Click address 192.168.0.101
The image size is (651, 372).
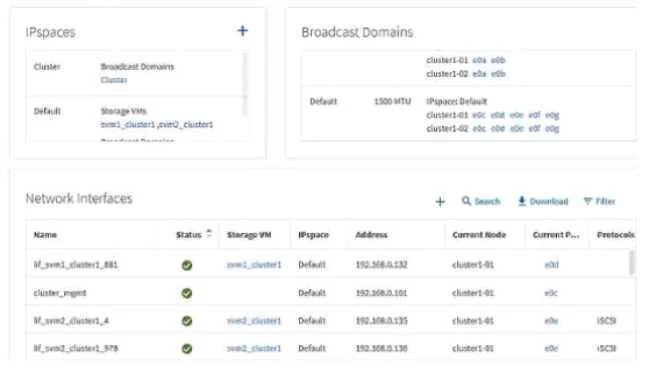point(382,293)
